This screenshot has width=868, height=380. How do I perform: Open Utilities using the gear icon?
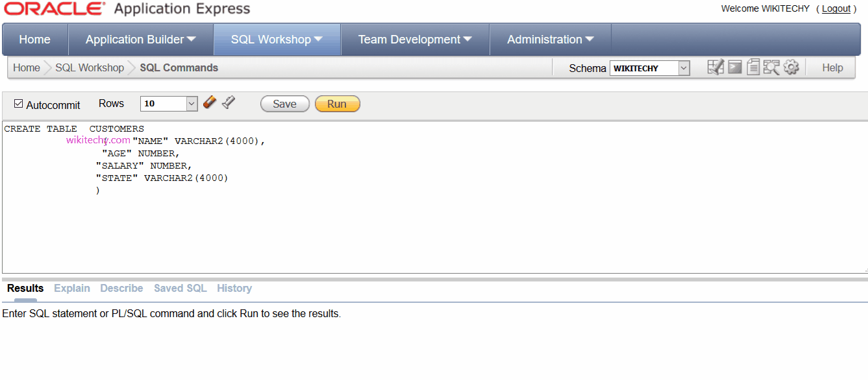(x=791, y=67)
